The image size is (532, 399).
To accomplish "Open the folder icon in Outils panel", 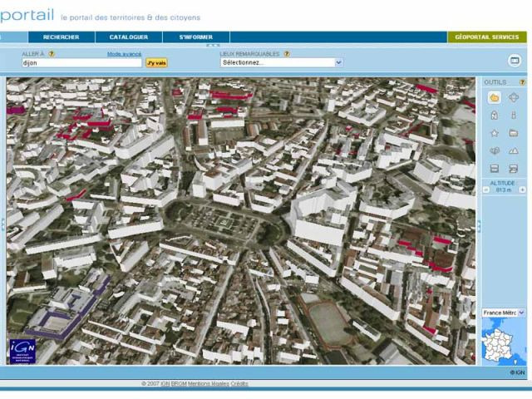I will [x=514, y=133].
